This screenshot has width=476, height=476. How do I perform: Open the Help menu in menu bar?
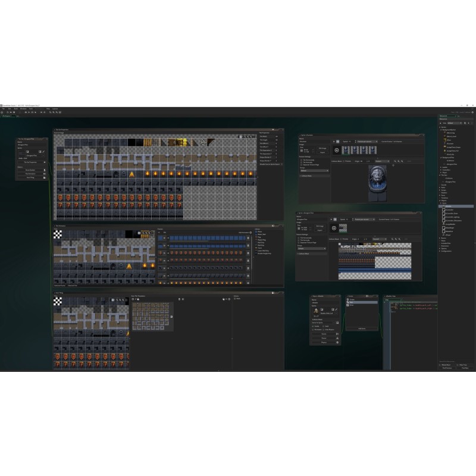pos(48,109)
